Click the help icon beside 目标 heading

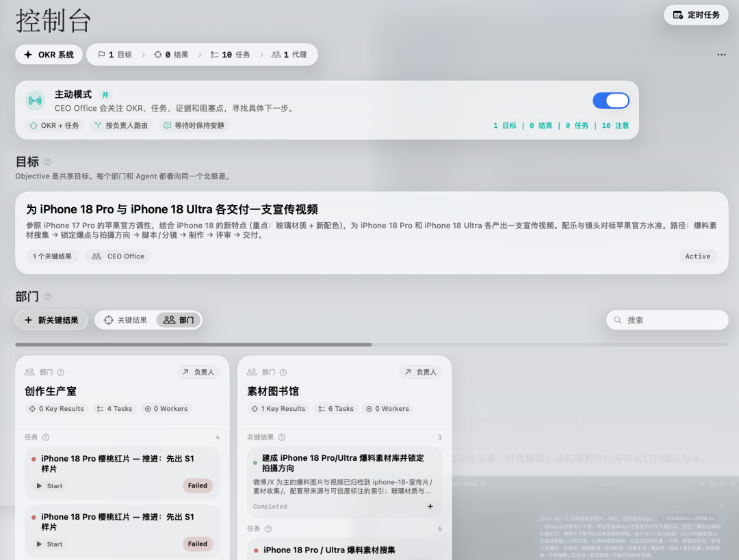click(48, 162)
